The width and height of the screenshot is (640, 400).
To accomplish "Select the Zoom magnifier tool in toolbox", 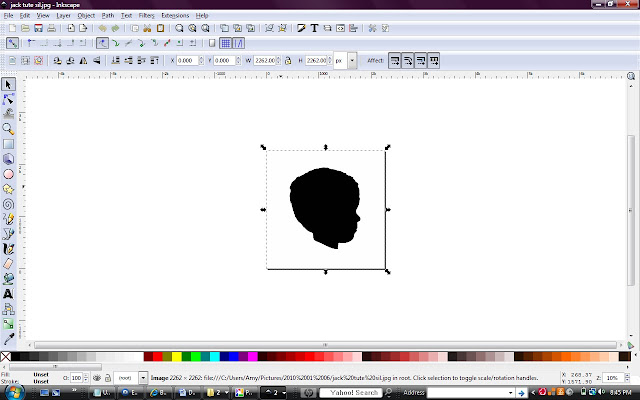I will [x=8, y=129].
